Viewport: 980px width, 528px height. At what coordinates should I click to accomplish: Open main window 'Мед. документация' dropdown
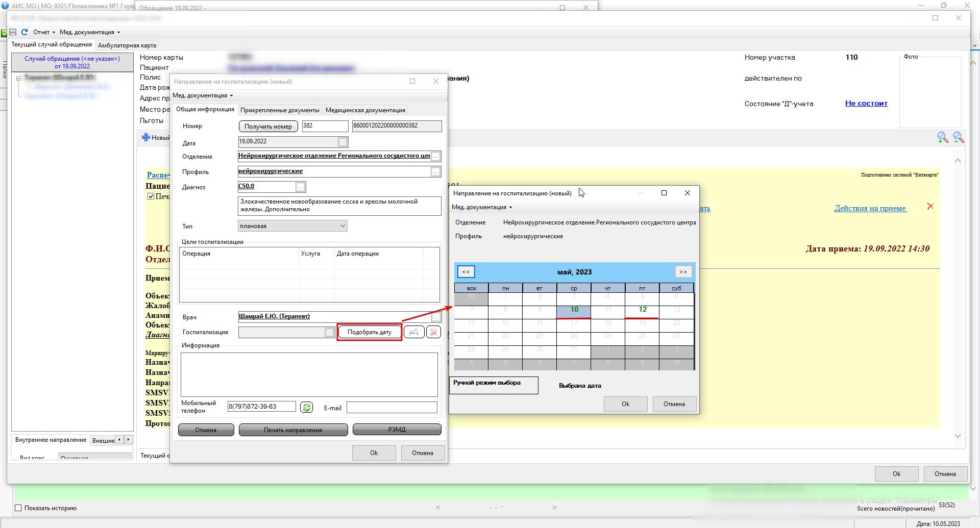pyautogui.click(x=90, y=32)
